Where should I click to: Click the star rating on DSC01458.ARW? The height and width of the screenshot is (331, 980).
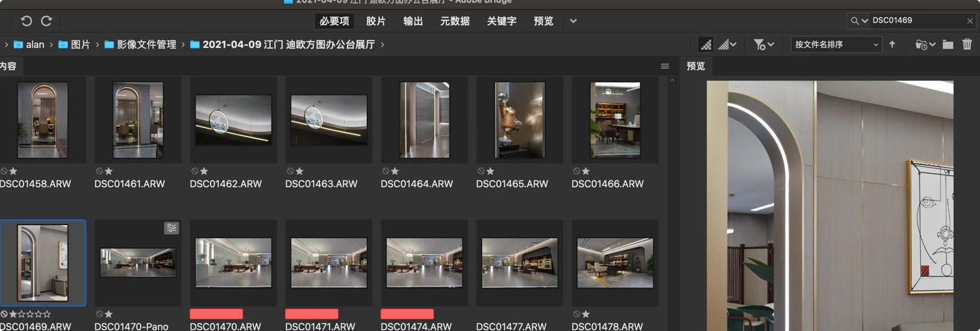point(13,171)
